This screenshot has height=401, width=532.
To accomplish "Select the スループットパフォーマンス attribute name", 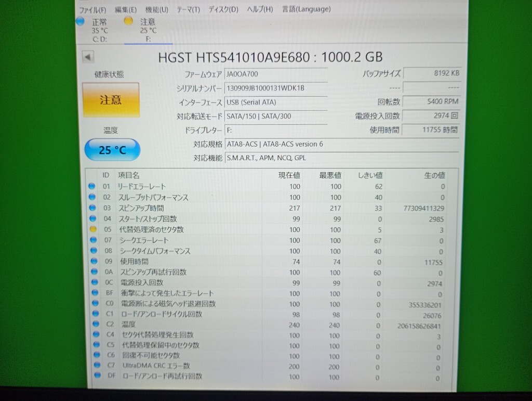I will click(153, 197).
